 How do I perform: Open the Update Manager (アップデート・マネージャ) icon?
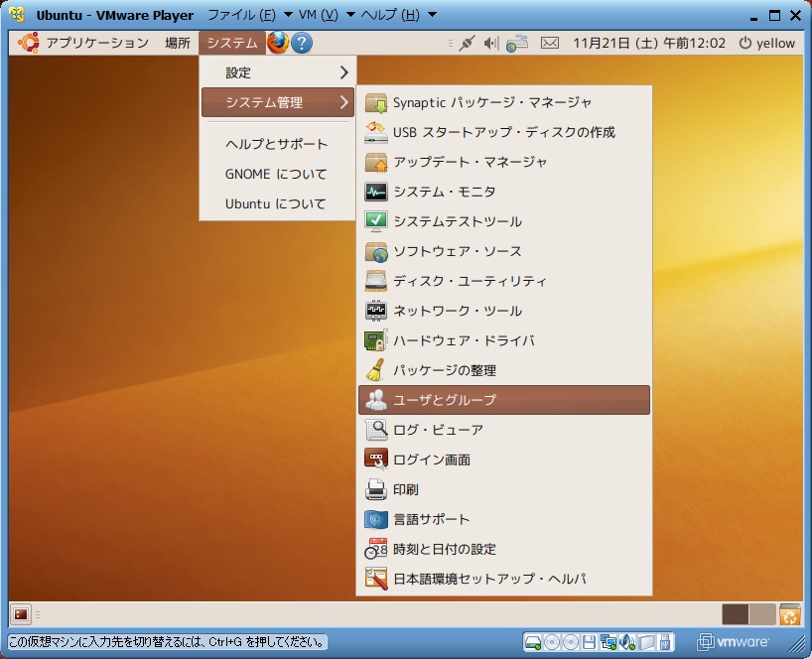pos(375,162)
